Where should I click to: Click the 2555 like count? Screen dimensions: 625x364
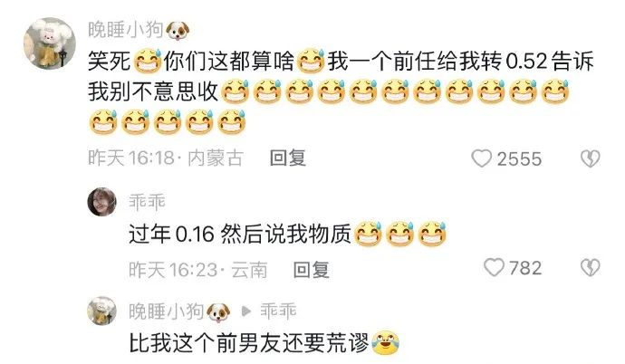point(519,158)
